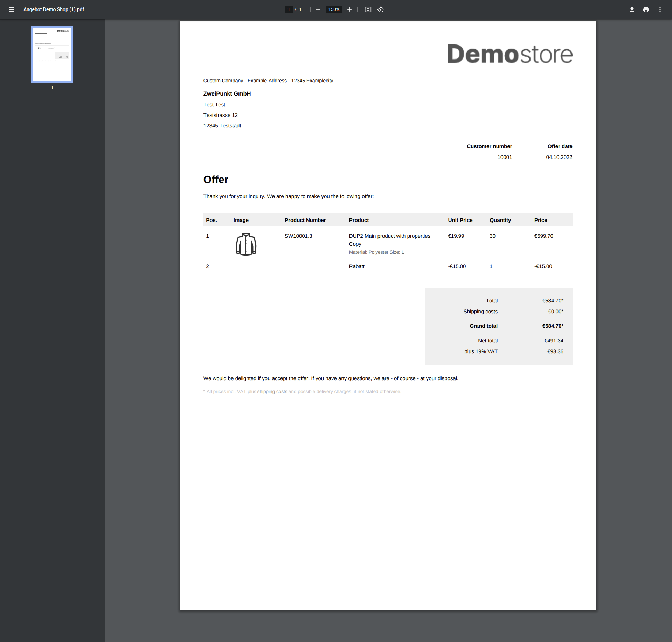Image resolution: width=672 pixels, height=642 pixels.
Task: Rotate the document counterclockwise
Action: click(381, 9)
